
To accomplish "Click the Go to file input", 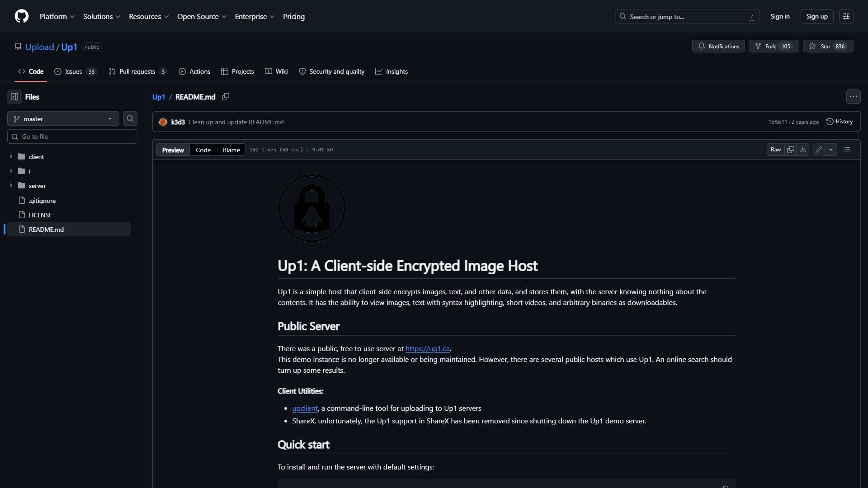I will tap(72, 136).
